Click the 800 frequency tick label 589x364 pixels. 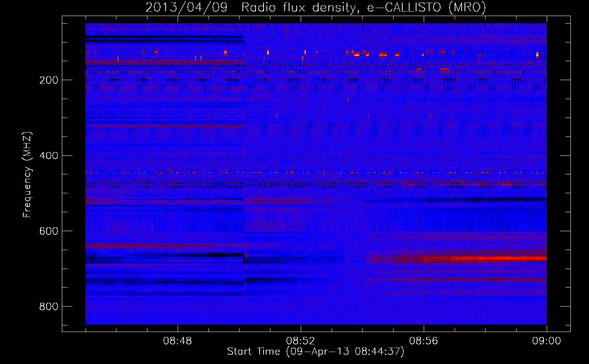(49, 306)
